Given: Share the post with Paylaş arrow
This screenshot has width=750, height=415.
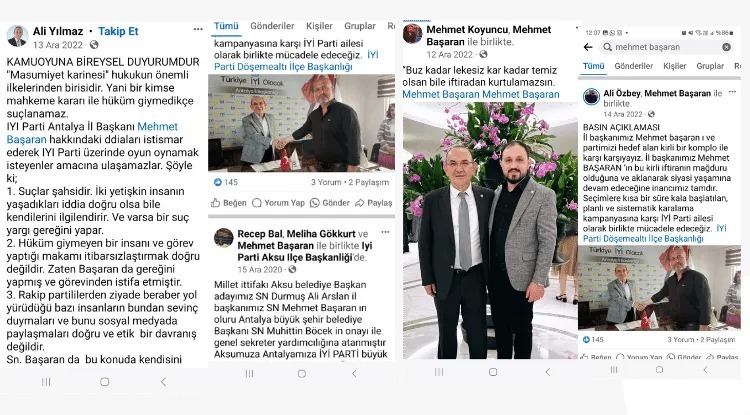Looking at the screenshot, I should pos(374,203).
